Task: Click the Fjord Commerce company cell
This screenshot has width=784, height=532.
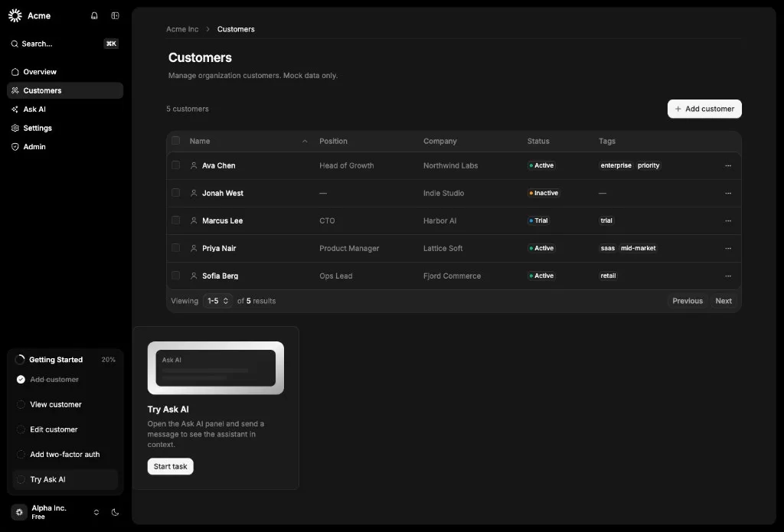Action: (x=452, y=276)
